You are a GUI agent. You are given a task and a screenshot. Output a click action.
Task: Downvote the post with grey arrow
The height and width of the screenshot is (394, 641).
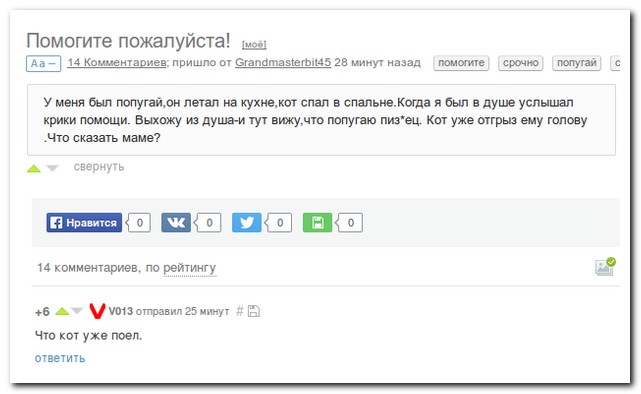click(x=52, y=168)
